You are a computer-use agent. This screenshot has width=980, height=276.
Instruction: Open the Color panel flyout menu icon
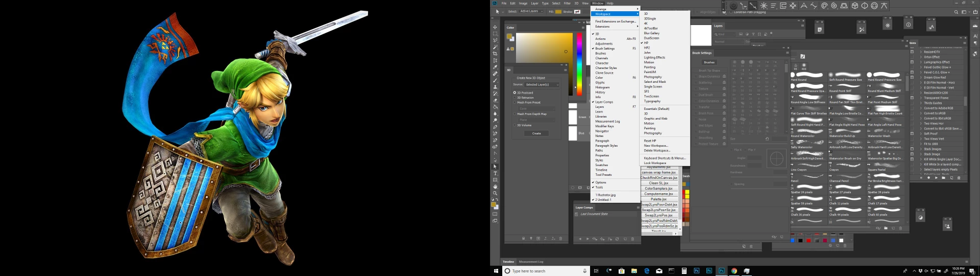pos(583,28)
